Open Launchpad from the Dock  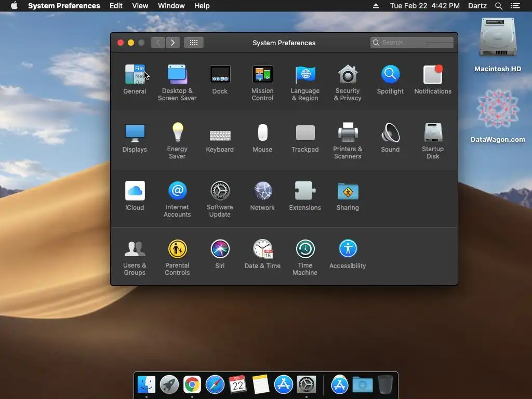coord(169,384)
